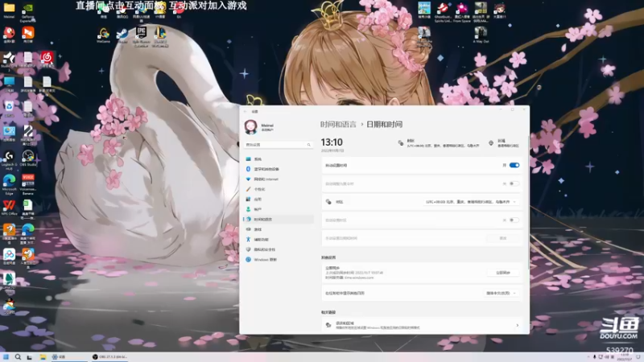Open the Meimei user account profile
The width and height of the screenshot is (644, 362).
[x=259, y=127]
